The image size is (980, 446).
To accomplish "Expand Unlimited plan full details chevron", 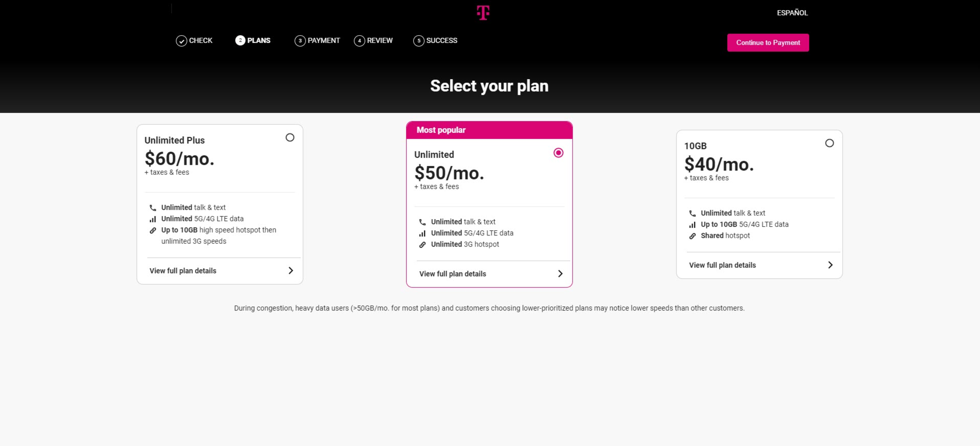I will (560, 274).
